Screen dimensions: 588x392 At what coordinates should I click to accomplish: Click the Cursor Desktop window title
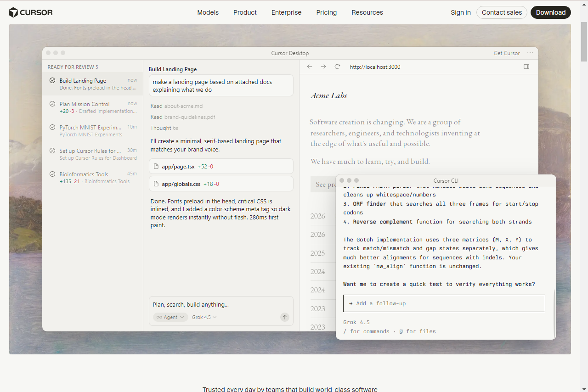[x=290, y=53]
